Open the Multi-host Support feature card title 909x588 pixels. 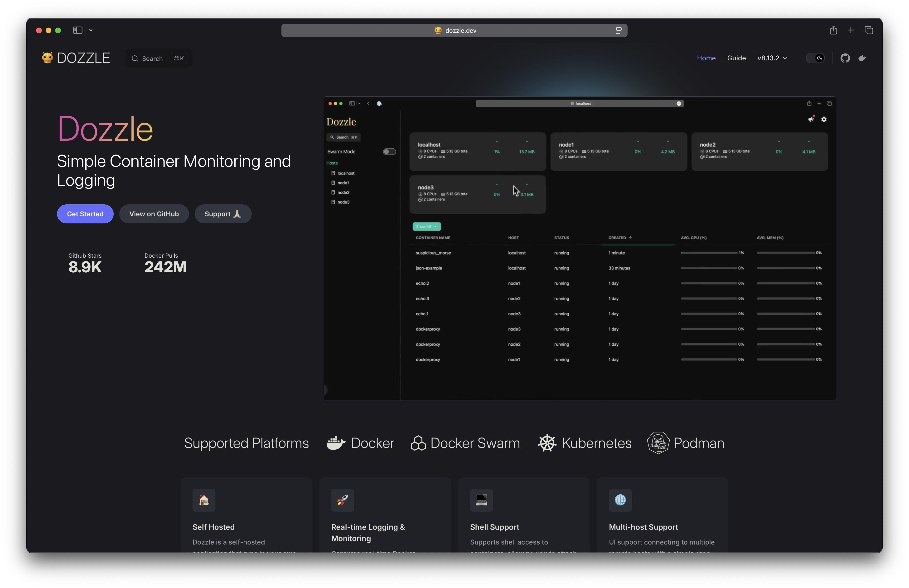[x=643, y=527]
